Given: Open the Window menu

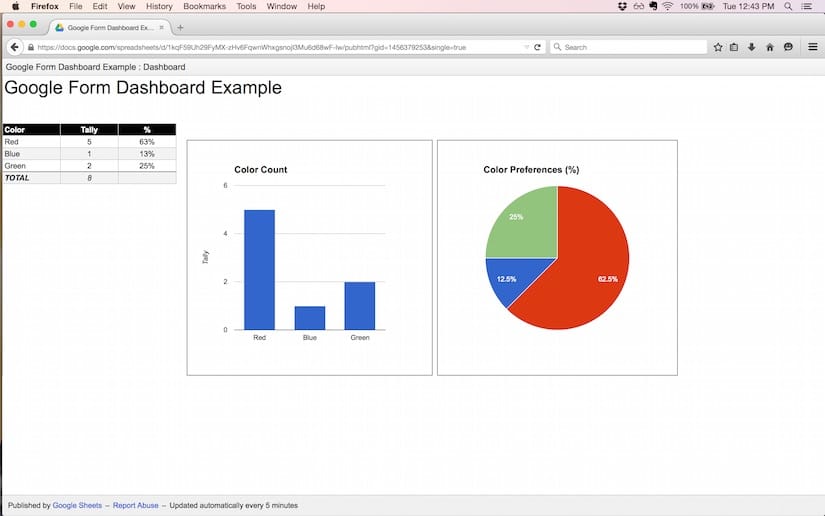Looking at the screenshot, I should [281, 6].
